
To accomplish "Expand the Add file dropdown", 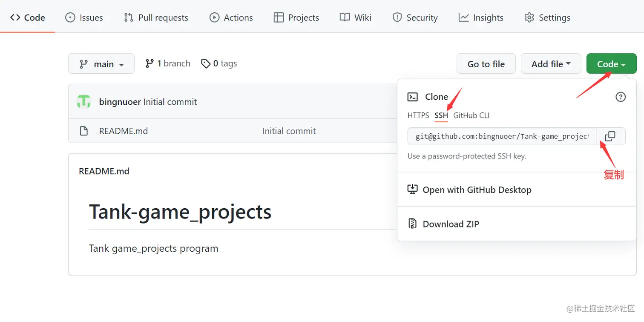I will (x=551, y=64).
